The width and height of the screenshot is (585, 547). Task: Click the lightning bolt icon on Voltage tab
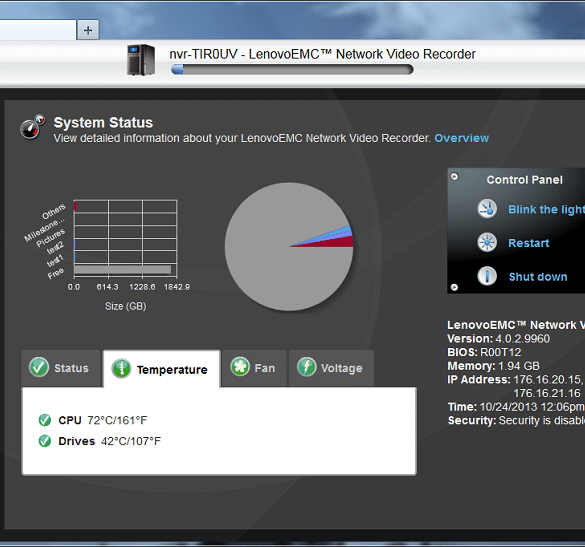[307, 367]
